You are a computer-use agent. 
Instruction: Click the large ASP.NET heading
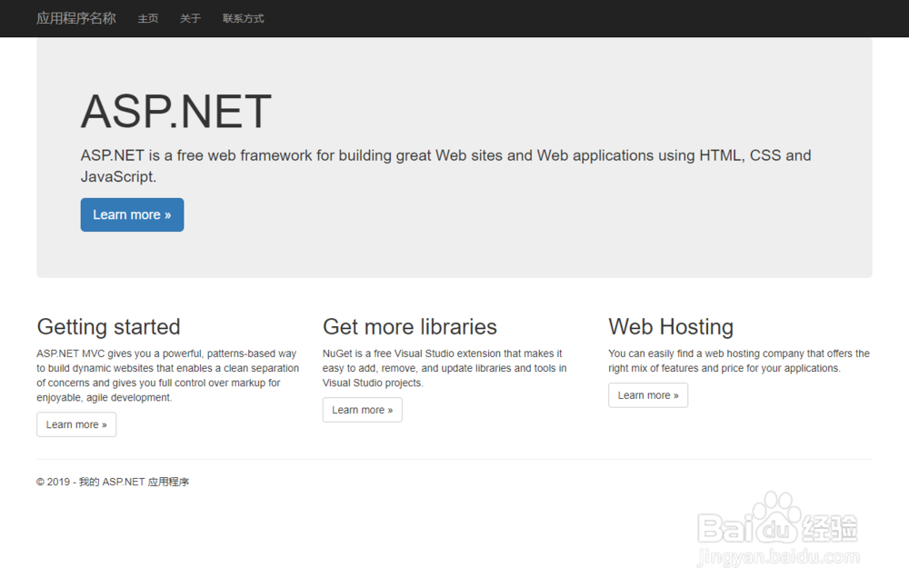175,112
